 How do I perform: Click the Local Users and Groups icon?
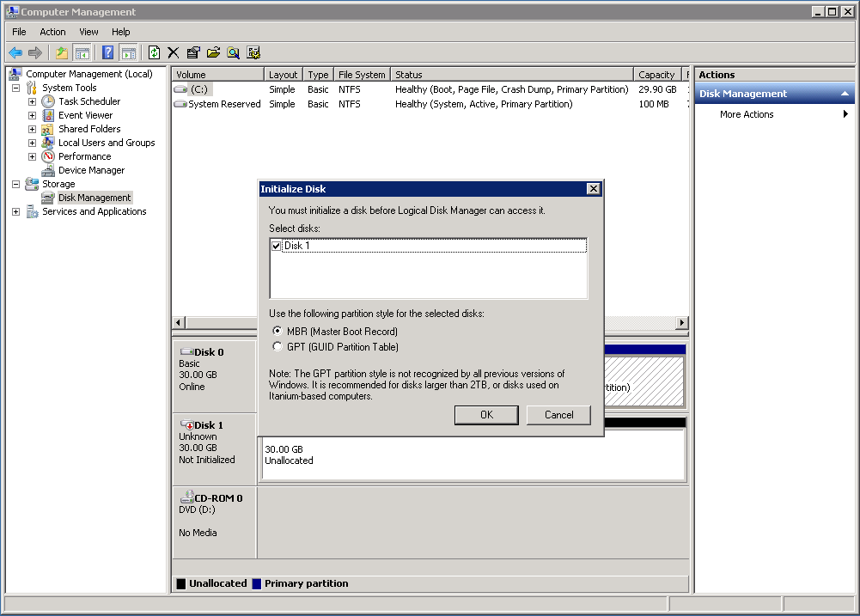(x=48, y=143)
